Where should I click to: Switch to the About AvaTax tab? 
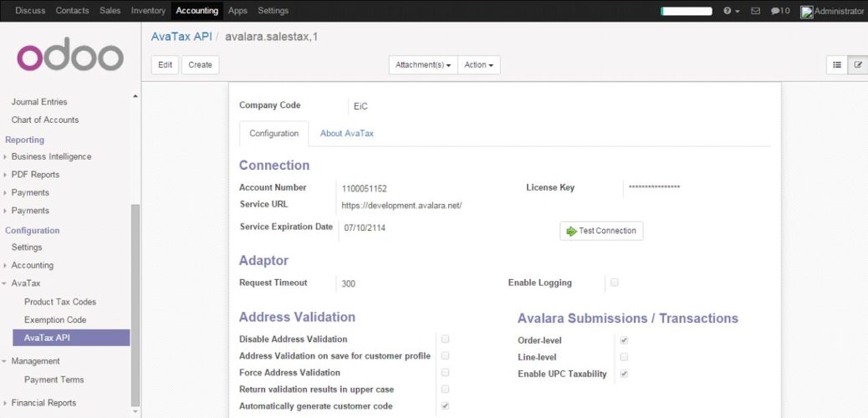click(x=346, y=134)
